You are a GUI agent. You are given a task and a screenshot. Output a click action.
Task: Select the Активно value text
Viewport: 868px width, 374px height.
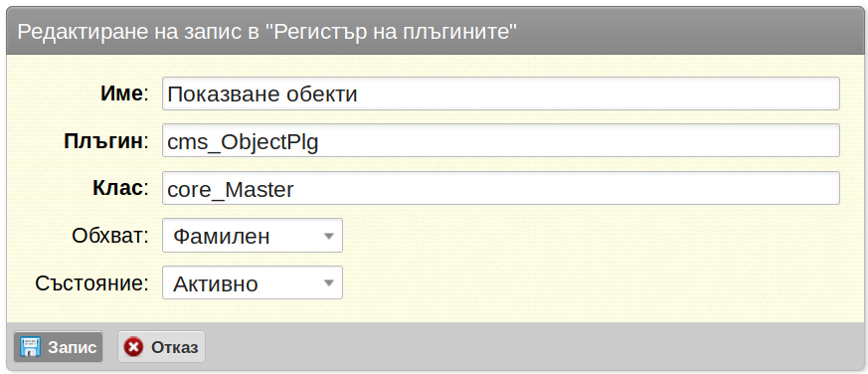[x=216, y=284]
